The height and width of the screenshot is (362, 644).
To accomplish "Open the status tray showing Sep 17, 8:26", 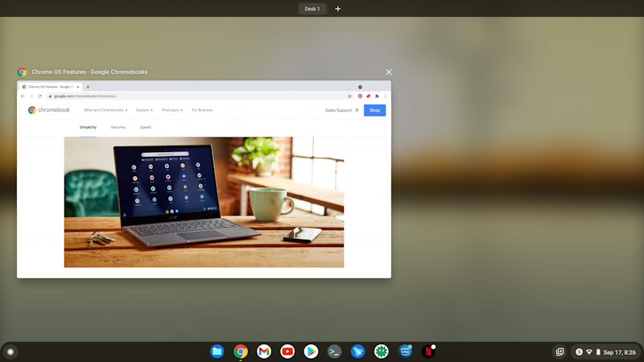I will (x=606, y=352).
